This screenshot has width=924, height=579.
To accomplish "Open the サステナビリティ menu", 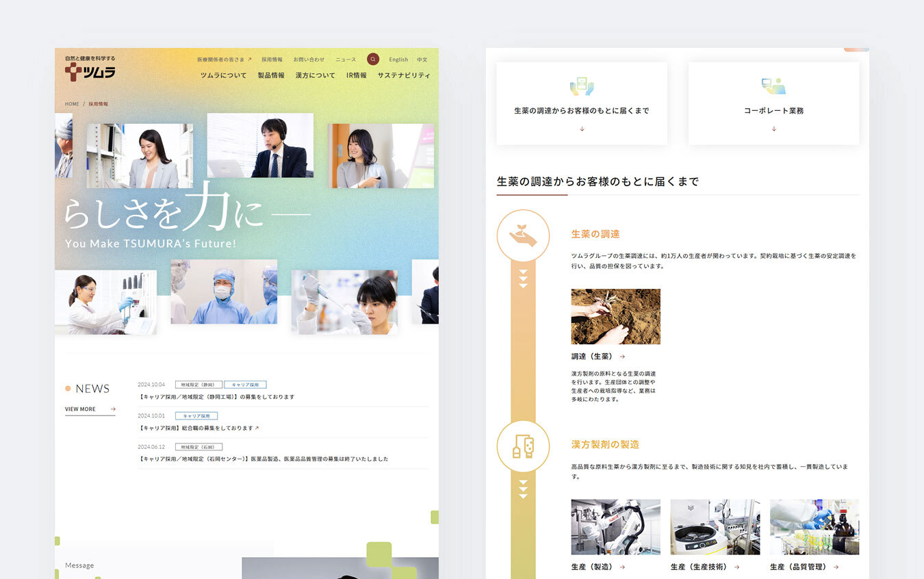I will pos(404,75).
